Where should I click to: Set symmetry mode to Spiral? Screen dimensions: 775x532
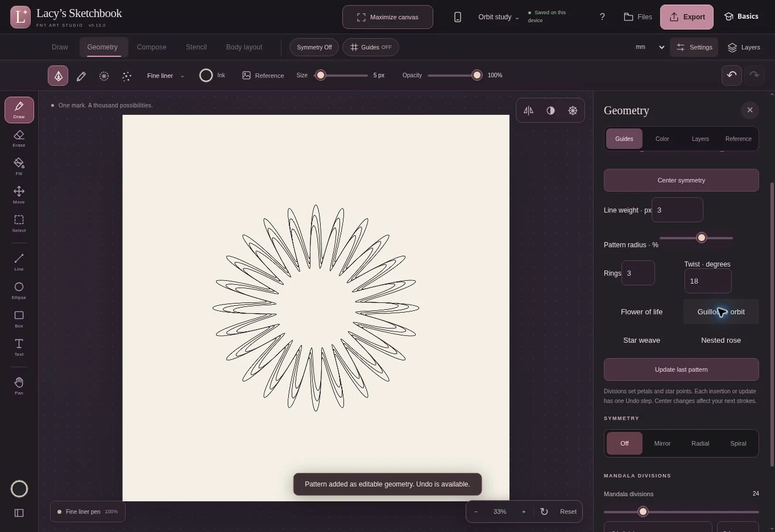[738, 443]
